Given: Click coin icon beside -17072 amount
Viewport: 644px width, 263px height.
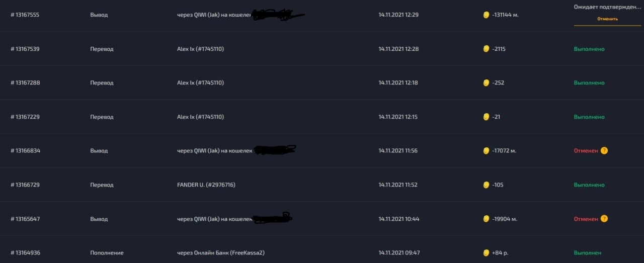Looking at the screenshot, I should click(x=486, y=151).
